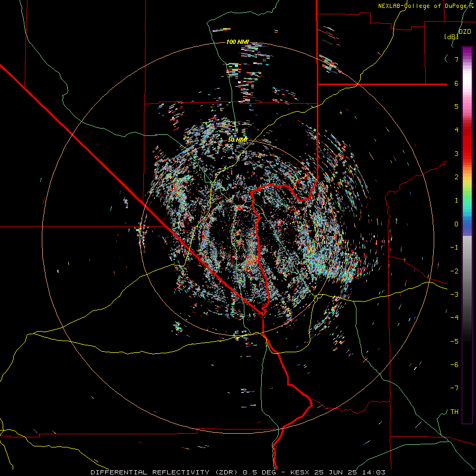The height and width of the screenshot is (476, 476).
Task: Click the '-4' value on the color scale
Action: click(454, 318)
